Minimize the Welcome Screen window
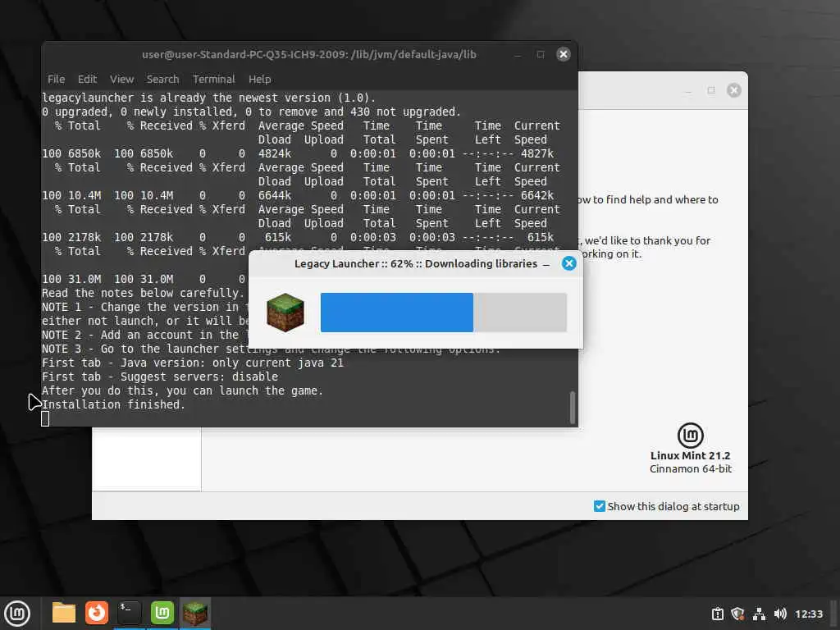840x630 pixels. (688, 90)
